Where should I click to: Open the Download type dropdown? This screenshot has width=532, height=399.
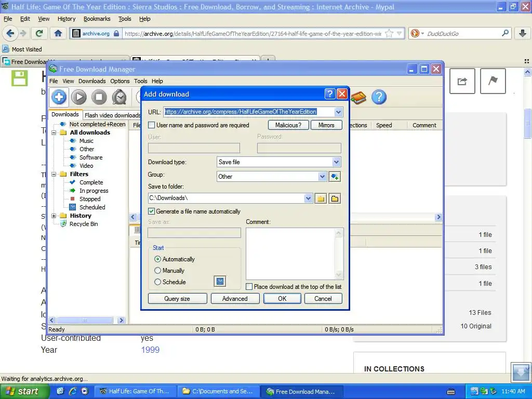336,162
